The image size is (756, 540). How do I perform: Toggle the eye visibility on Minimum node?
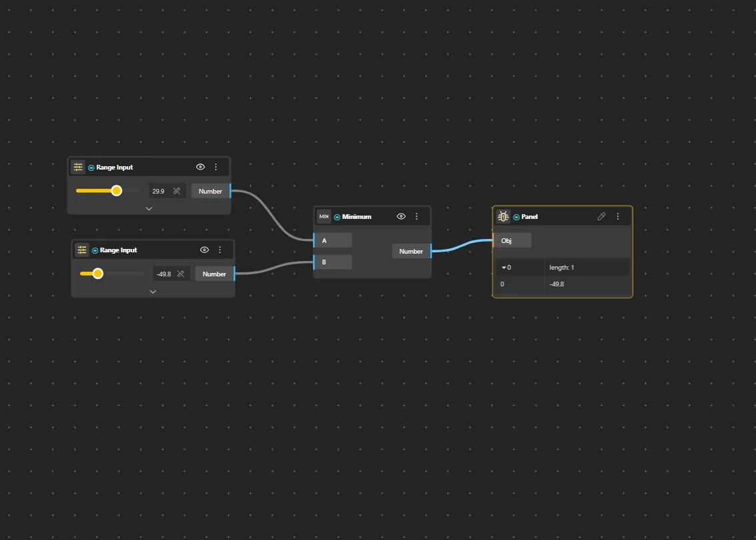(x=401, y=216)
